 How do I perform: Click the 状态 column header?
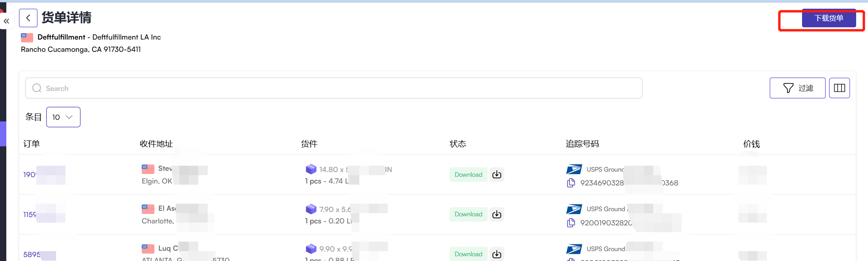point(458,144)
